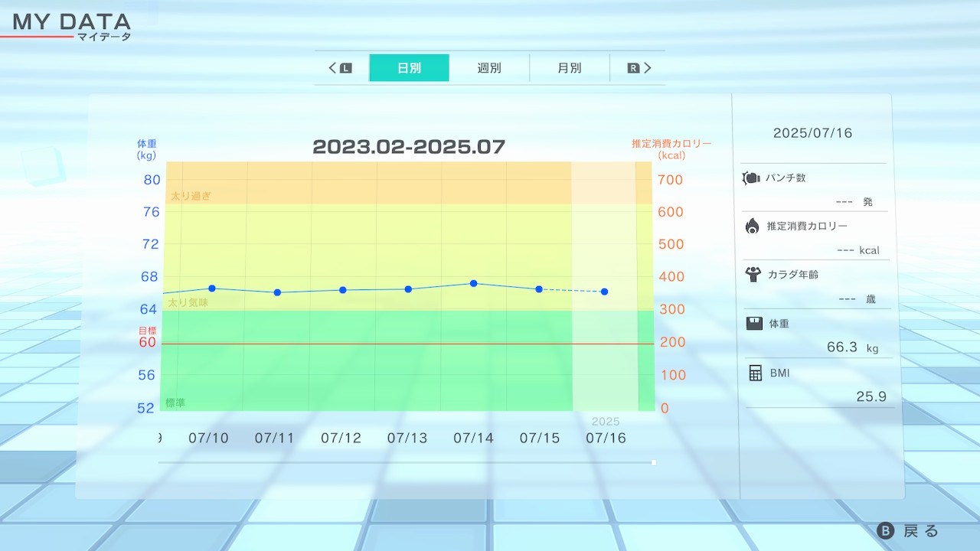Click the BMI calculator icon
The image size is (980, 551).
[756, 373]
